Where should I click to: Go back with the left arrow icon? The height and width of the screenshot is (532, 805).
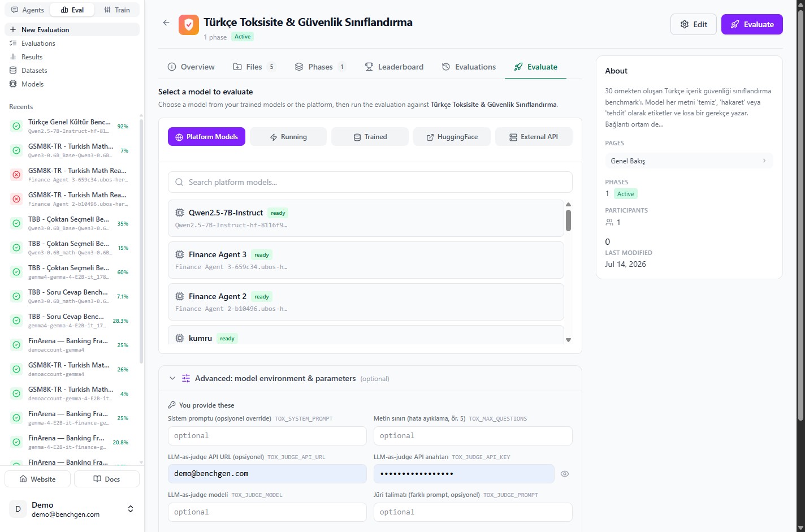click(166, 23)
